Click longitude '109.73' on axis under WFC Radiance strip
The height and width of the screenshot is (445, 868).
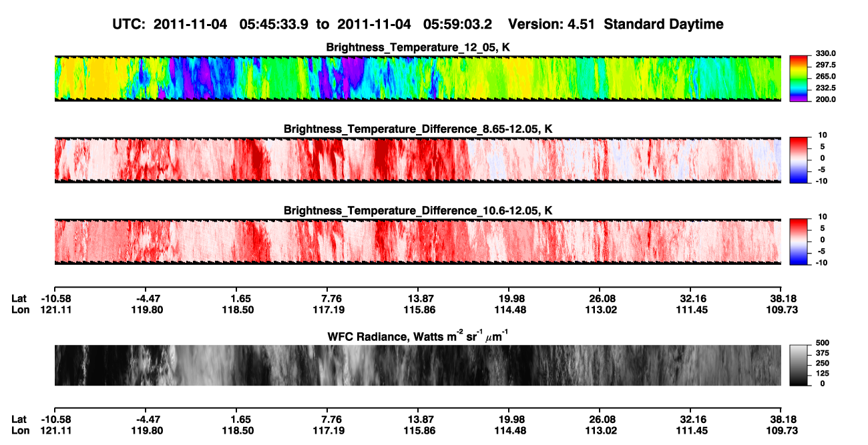(x=781, y=431)
